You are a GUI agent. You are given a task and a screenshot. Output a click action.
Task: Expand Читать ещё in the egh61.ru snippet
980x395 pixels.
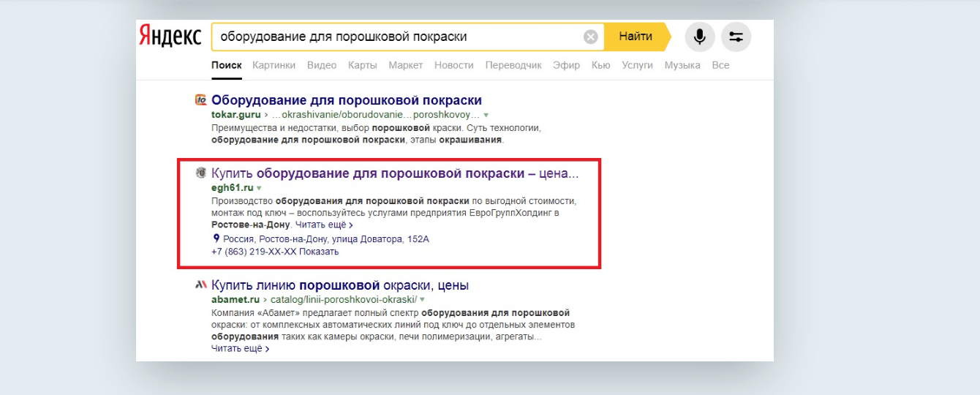(324, 225)
